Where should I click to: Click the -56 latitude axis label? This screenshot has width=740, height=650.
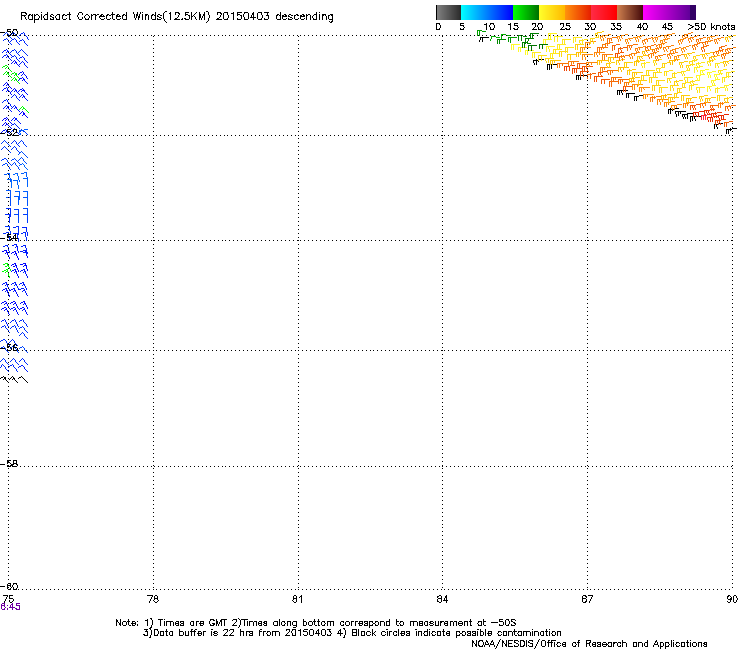point(9,347)
